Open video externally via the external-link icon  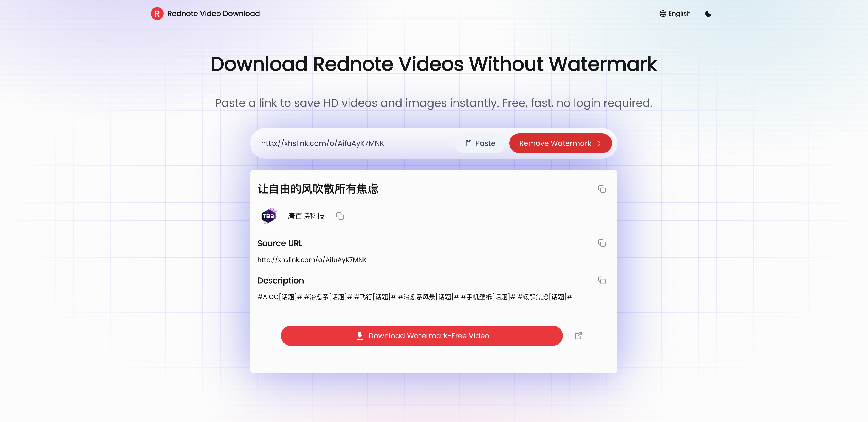(578, 336)
